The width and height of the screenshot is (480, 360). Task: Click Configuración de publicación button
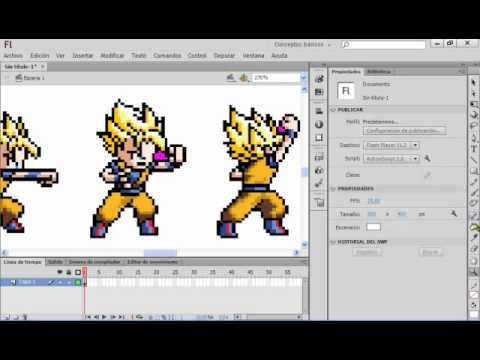click(405, 131)
